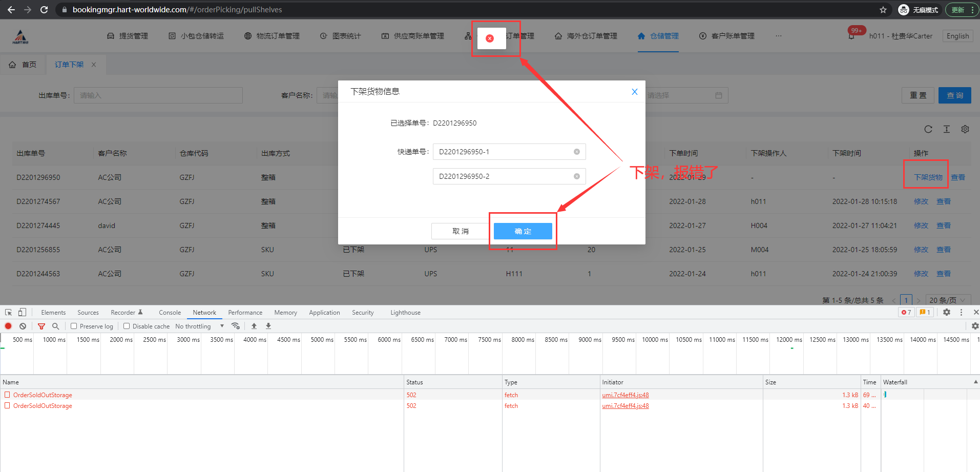The image size is (980, 472).
Task: Enable the Disable cache checkbox
Action: coord(127,326)
